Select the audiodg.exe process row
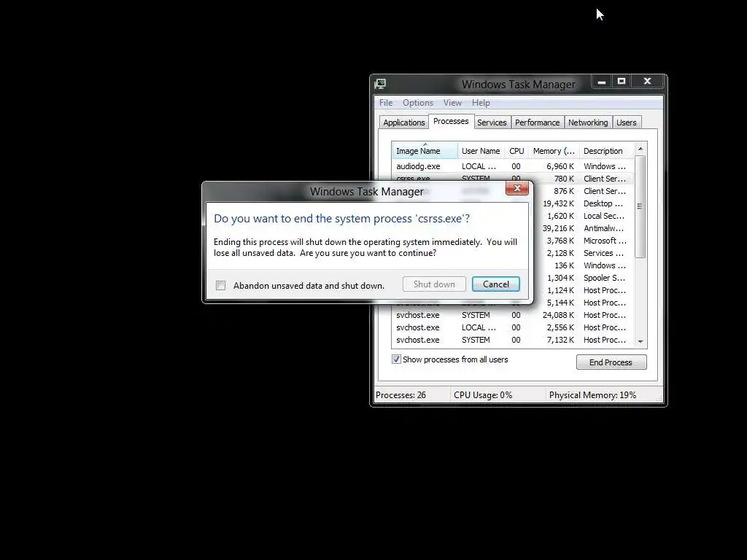The height and width of the screenshot is (560, 747). click(x=513, y=166)
